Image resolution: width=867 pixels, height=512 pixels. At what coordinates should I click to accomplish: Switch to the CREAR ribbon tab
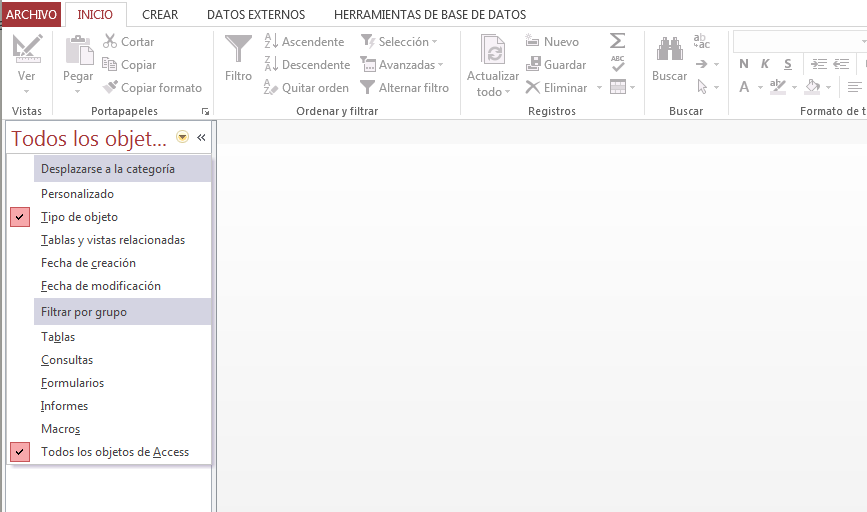coord(160,15)
